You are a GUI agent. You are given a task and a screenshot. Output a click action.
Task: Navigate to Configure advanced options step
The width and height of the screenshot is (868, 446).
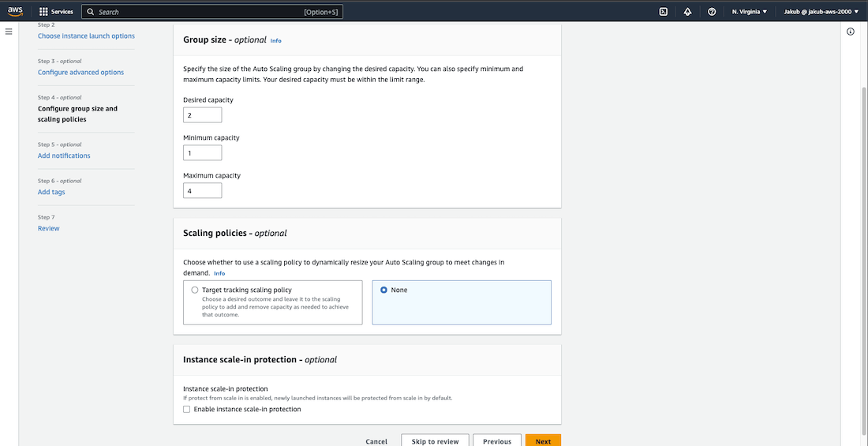click(80, 73)
